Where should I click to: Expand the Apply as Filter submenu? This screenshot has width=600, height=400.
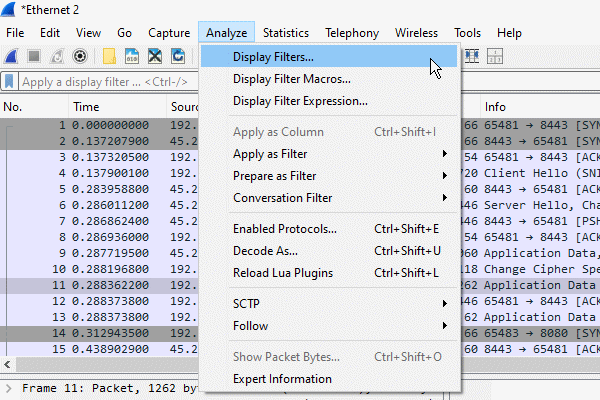[x=329, y=154]
